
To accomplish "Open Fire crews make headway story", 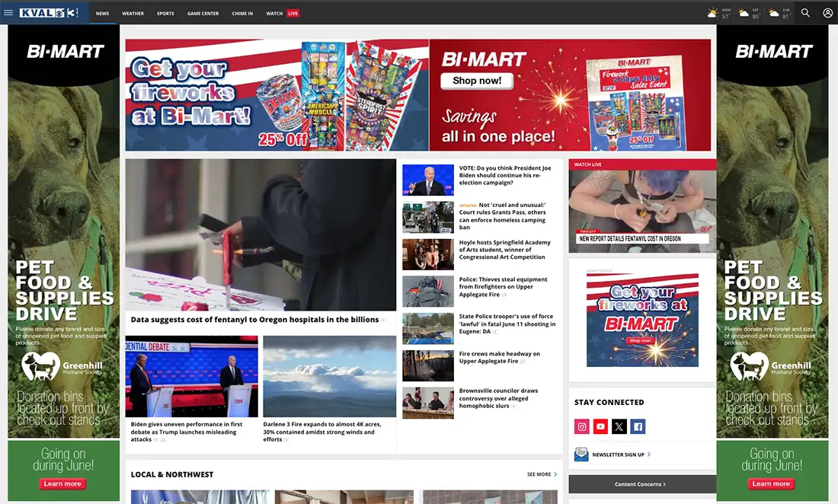I will coord(500,357).
